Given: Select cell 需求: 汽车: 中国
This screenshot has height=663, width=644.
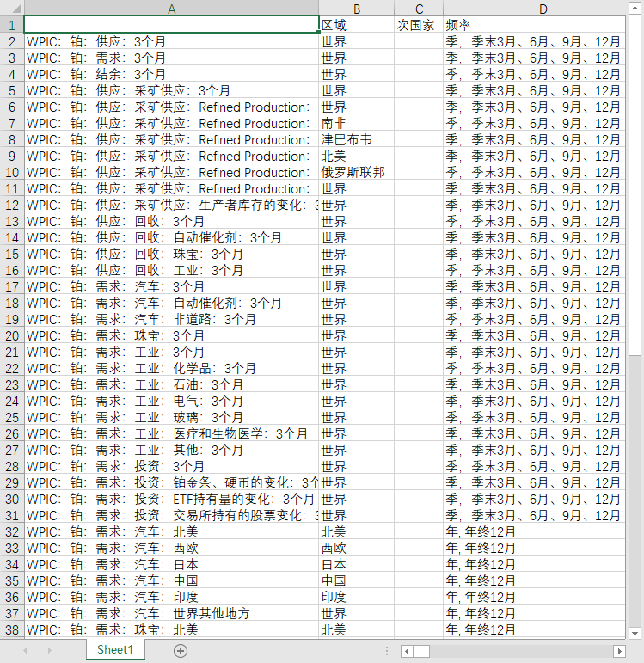Looking at the screenshot, I should coord(171,581).
